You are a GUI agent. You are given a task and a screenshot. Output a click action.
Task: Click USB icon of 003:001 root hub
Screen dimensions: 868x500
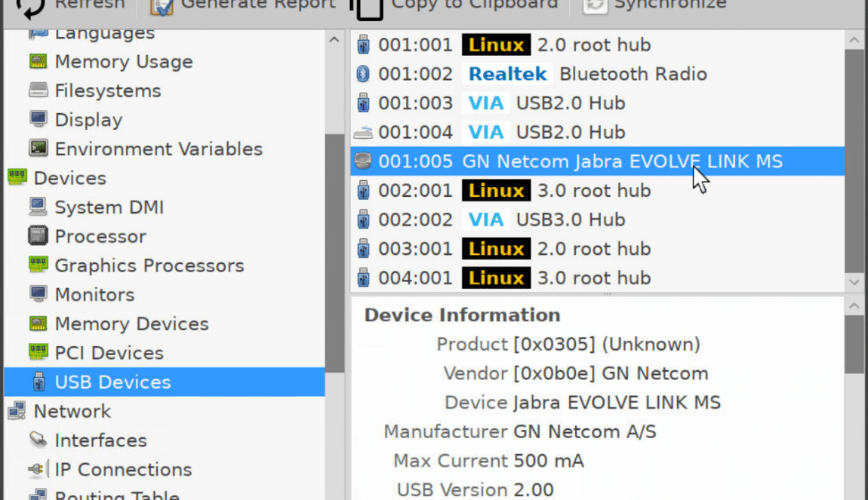363,248
